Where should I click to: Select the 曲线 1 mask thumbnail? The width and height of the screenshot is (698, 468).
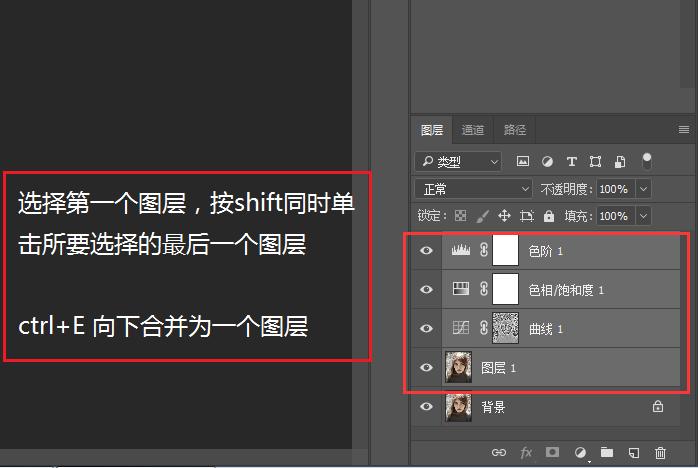point(505,328)
